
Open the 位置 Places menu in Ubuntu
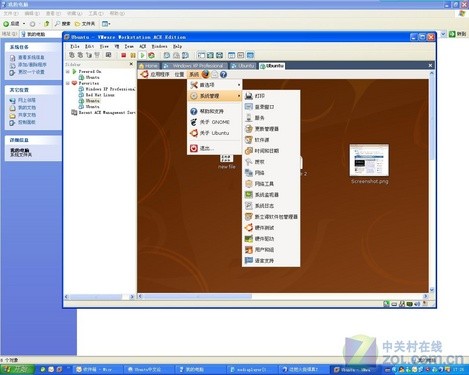tap(179, 74)
